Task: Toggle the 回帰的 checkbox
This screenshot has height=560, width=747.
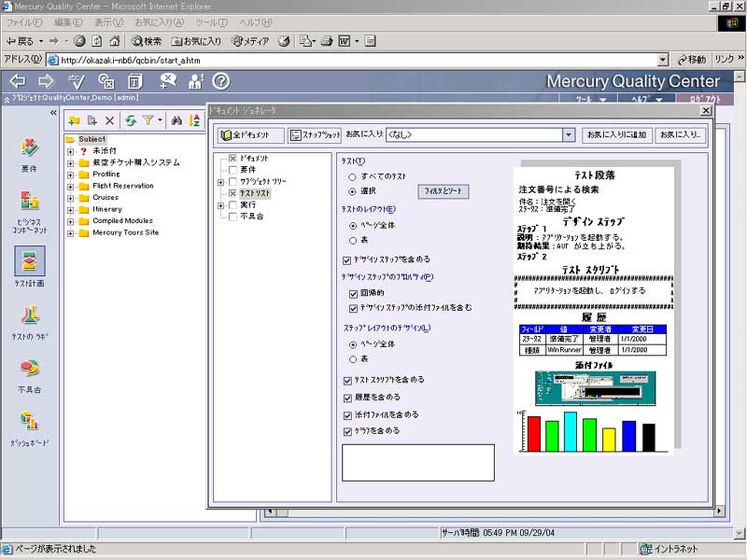Action: [x=353, y=294]
